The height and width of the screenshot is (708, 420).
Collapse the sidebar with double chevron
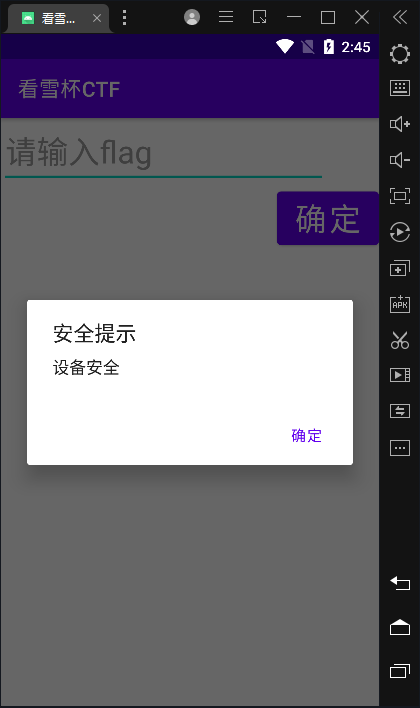point(400,18)
